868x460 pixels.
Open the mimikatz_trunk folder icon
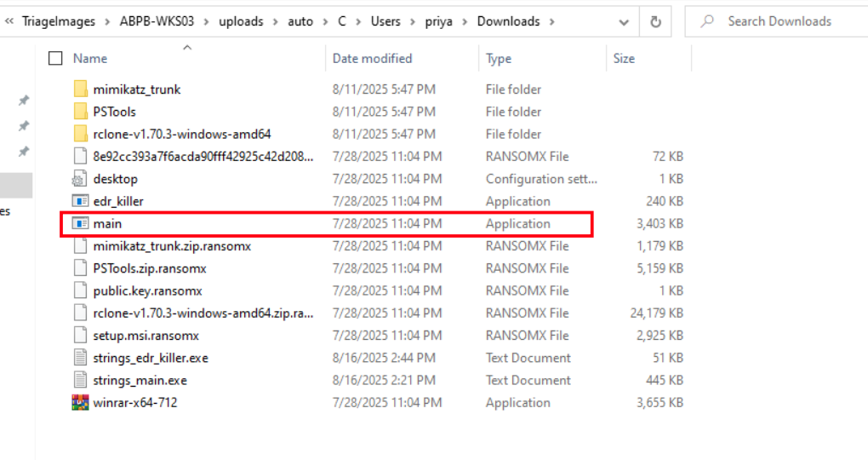point(81,89)
